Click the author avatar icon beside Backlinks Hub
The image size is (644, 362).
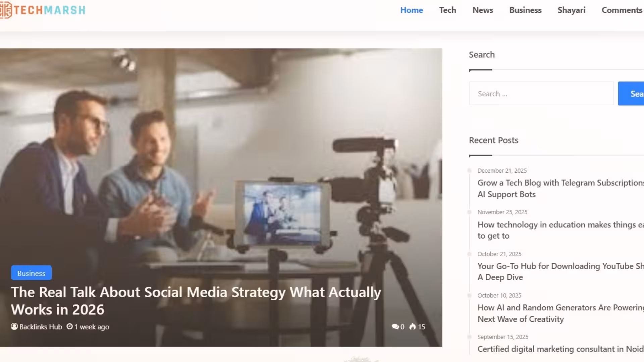coord(14,326)
